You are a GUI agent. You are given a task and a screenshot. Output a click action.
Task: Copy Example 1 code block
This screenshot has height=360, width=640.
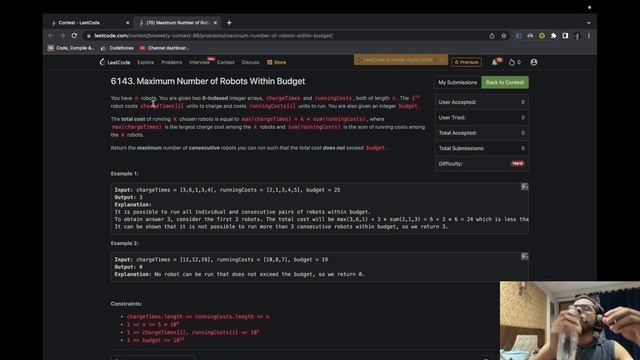524,187
